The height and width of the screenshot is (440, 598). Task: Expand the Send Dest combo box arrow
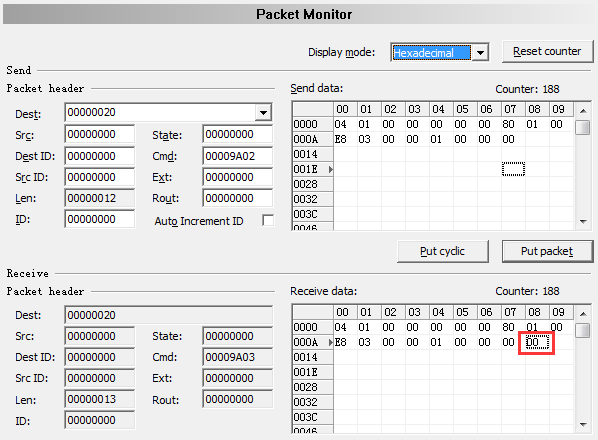tap(263, 112)
